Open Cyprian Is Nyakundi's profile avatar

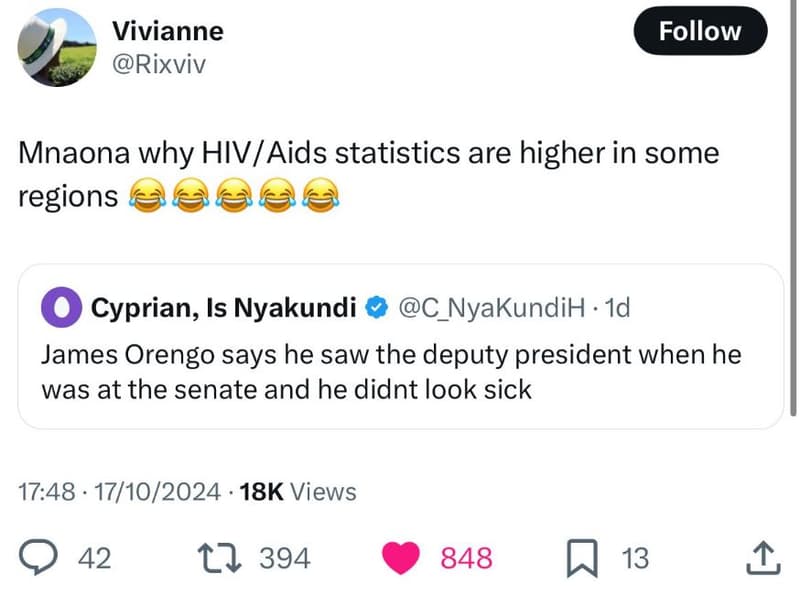[62, 309]
